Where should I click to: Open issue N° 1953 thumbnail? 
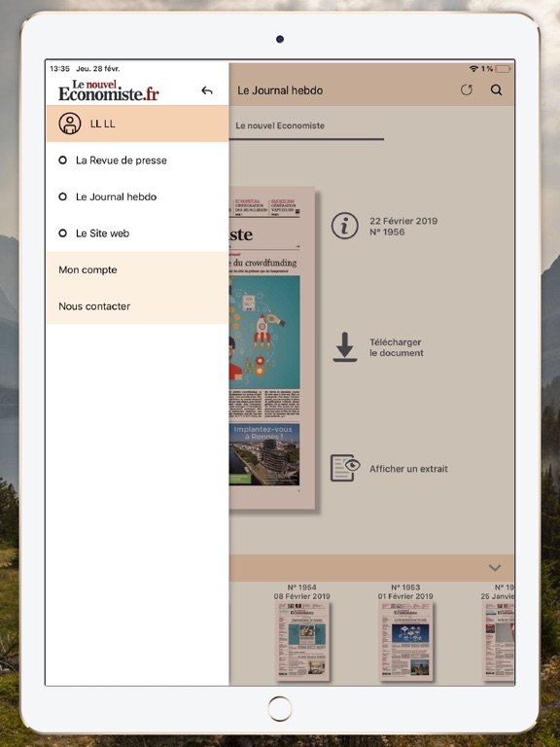tap(405, 641)
